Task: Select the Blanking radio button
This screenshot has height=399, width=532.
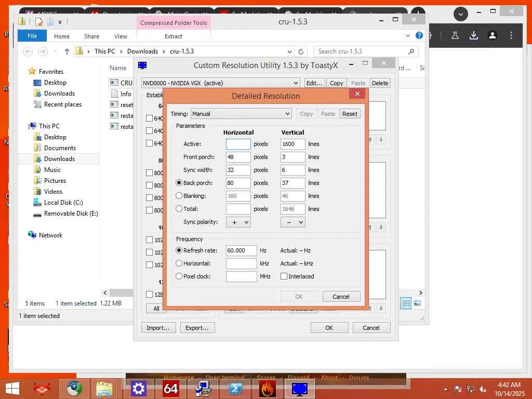Action: point(179,196)
